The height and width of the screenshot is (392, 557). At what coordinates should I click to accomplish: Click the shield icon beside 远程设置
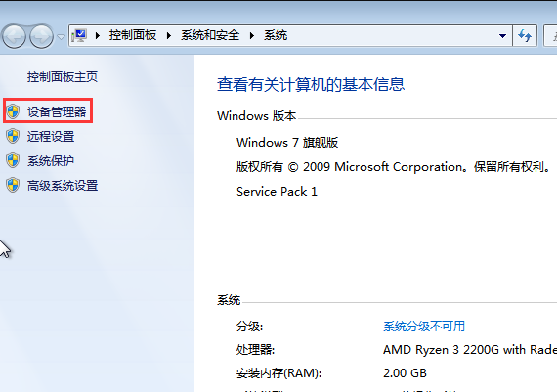click(x=13, y=136)
